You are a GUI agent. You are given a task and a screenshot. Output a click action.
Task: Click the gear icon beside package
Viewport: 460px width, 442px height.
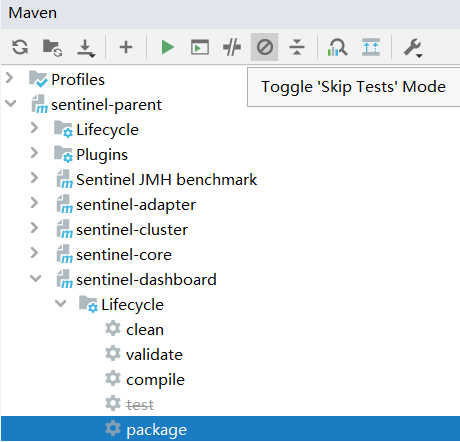coord(113,428)
